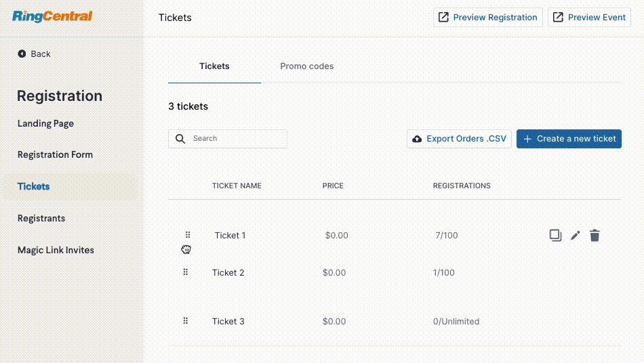Screen dimensions: 644x363
Task: Click the drag handle beside Ticket 3
Action: (x=185, y=321)
